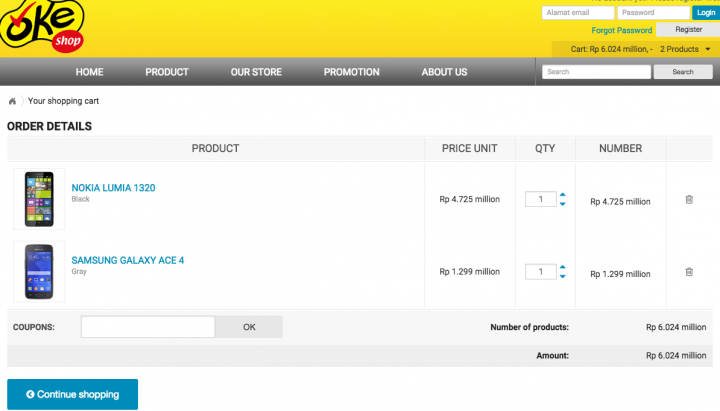
Task: Click the coupons code input field
Action: tap(148, 327)
